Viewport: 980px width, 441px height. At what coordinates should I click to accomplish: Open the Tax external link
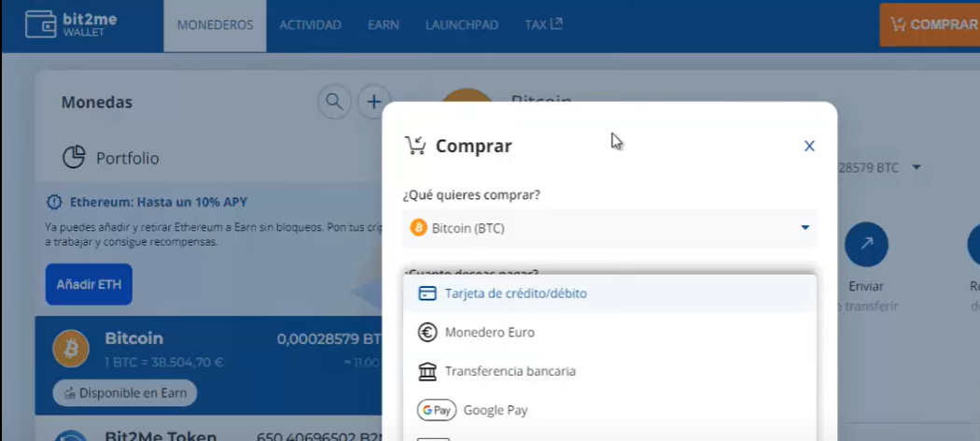pyautogui.click(x=544, y=24)
